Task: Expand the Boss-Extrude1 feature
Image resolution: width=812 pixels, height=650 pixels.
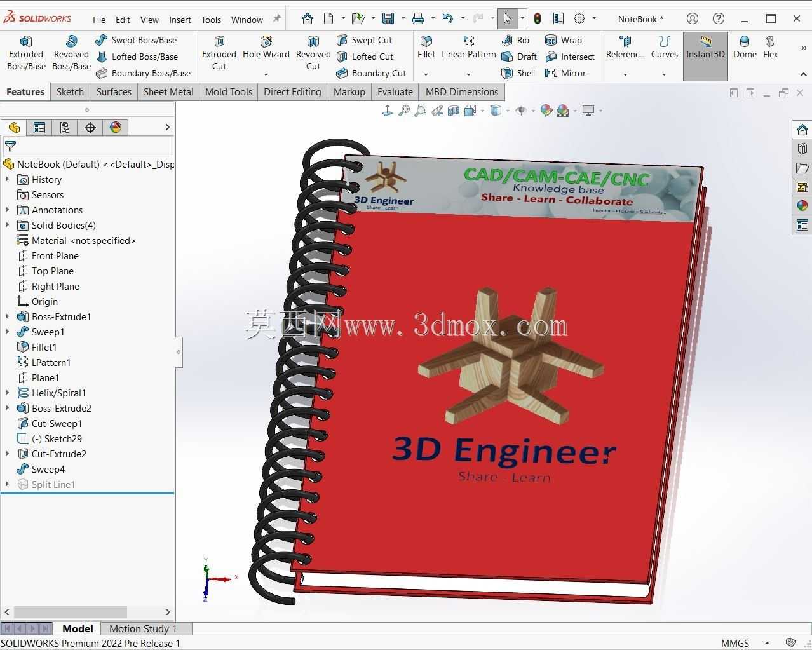Action: [x=8, y=317]
